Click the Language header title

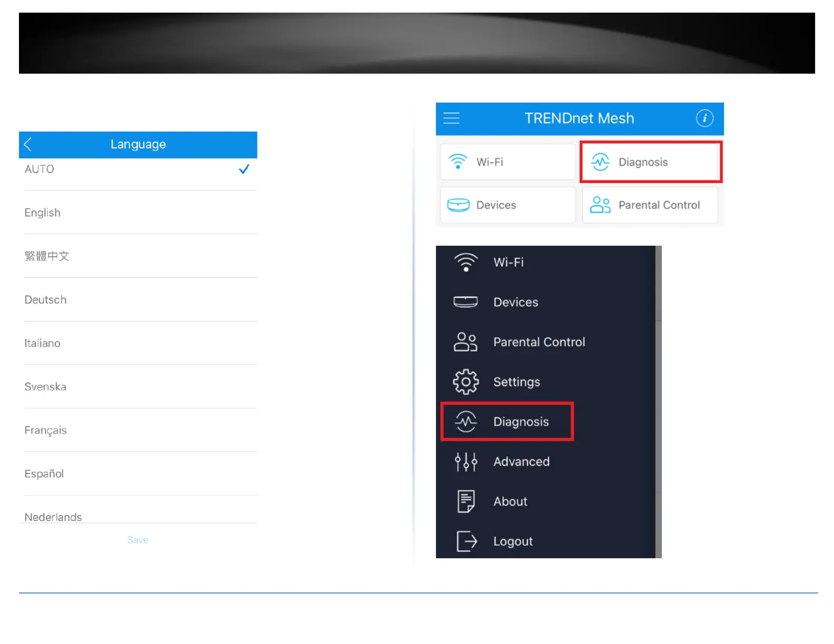(x=138, y=144)
